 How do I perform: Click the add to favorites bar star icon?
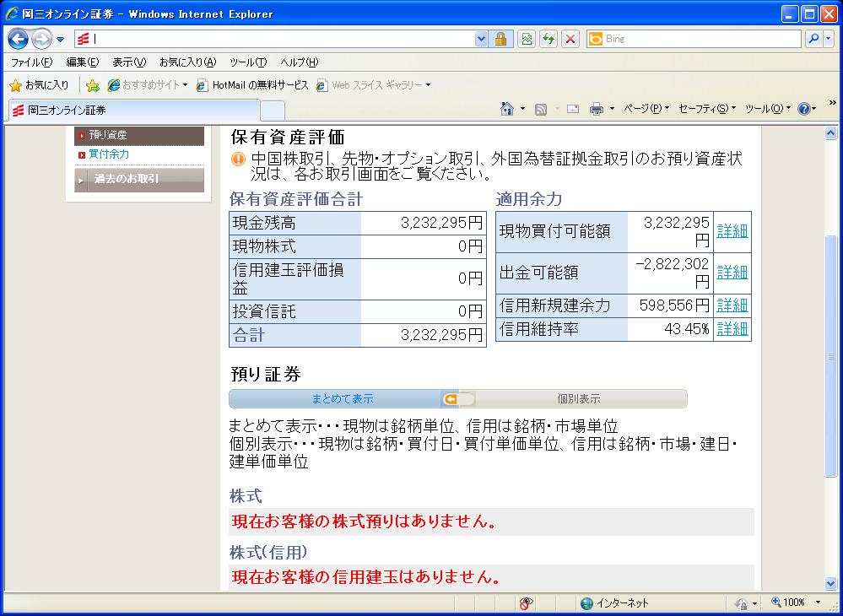pyautogui.click(x=93, y=85)
